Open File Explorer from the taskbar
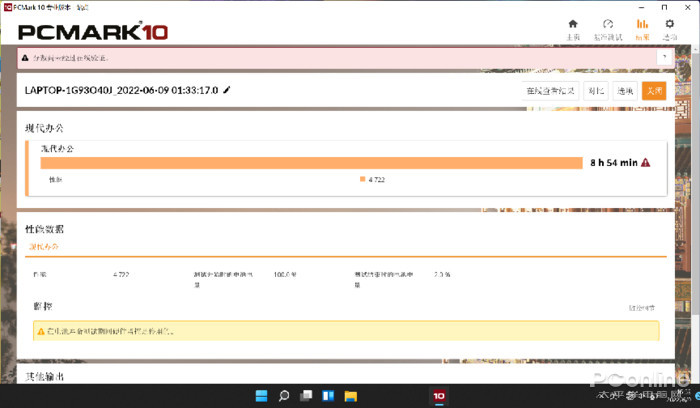The width and height of the screenshot is (700, 408). [350, 397]
